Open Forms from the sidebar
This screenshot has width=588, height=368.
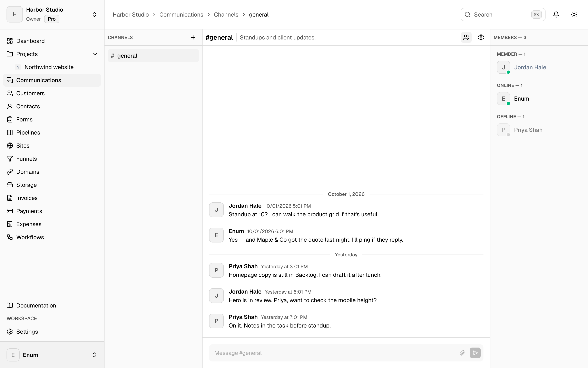click(52, 120)
